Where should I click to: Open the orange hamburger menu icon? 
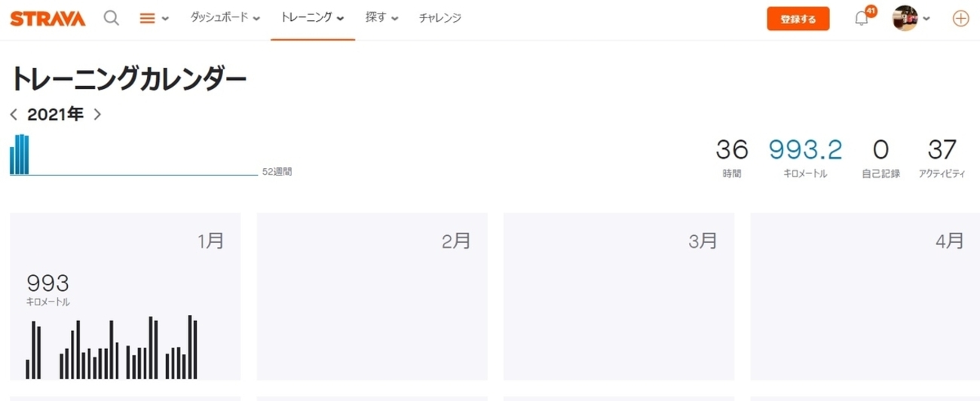[148, 19]
